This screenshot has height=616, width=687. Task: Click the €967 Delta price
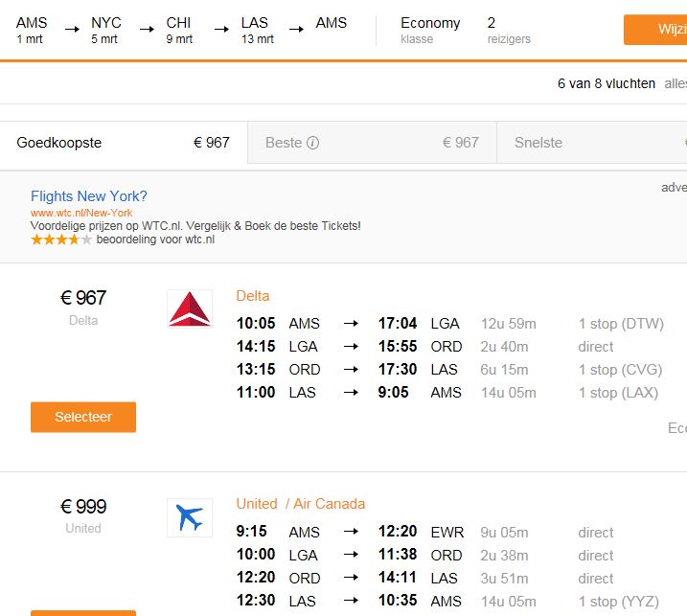pyautogui.click(x=83, y=298)
